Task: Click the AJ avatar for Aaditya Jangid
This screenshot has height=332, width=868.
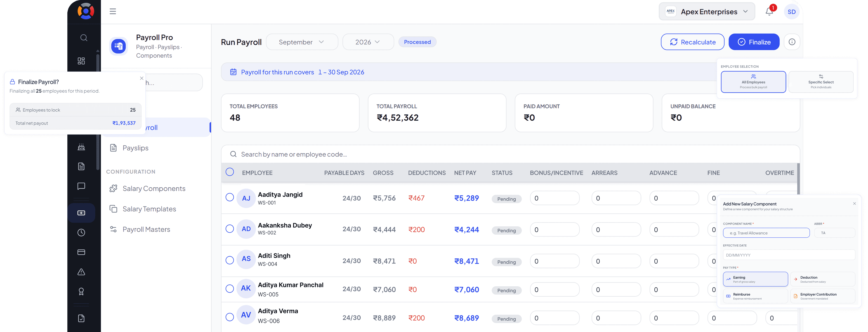Action: pyautogui.click(x=246, y=198)
